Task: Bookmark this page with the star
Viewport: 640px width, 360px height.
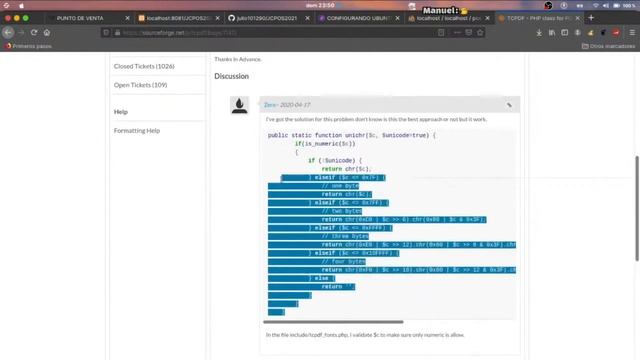Action: (480, 32)
